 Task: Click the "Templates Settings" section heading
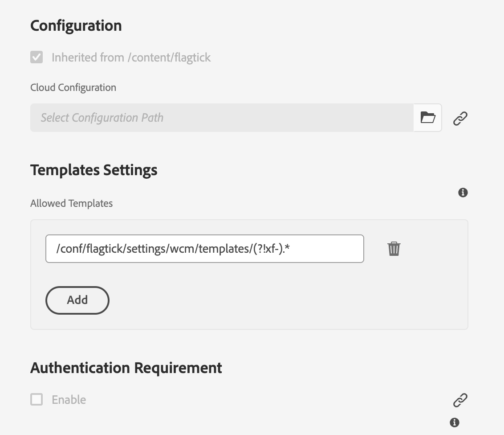94,170
